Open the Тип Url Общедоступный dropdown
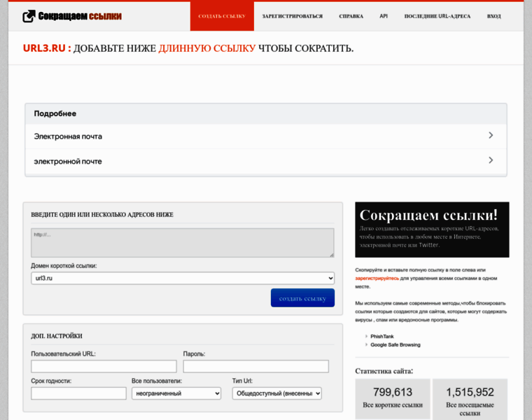This screenshot has height=420, width=532. [x=277, y=393]
